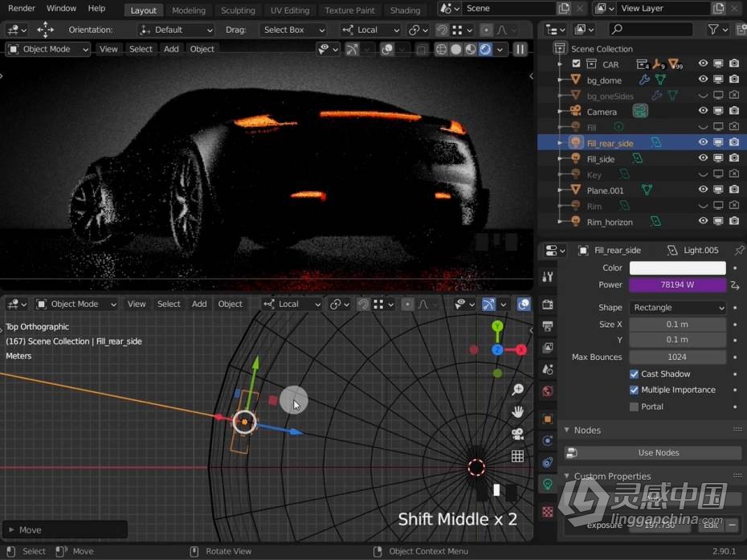Open the Scene properties tab
The height and width of the screenshot is (560, 747).
click(x=547, y=370)
